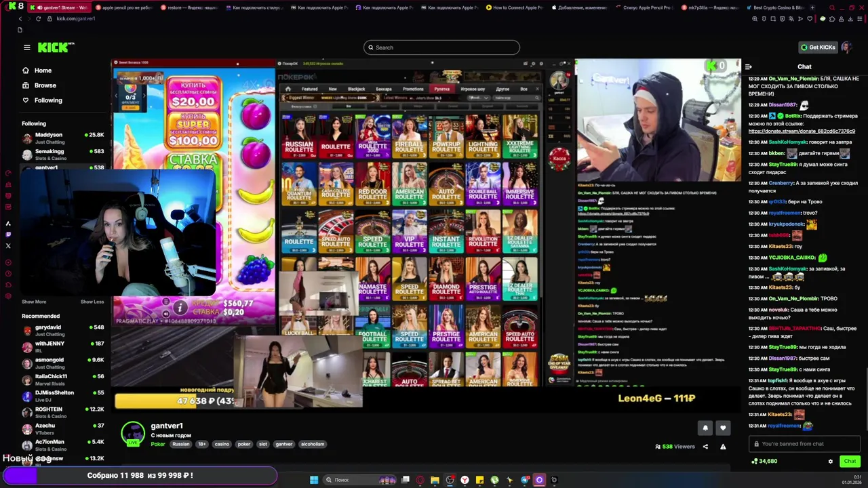This screenshot has width=868, height=488.
Task: Toggle stream notifications bell
Action: click(705, 428)
